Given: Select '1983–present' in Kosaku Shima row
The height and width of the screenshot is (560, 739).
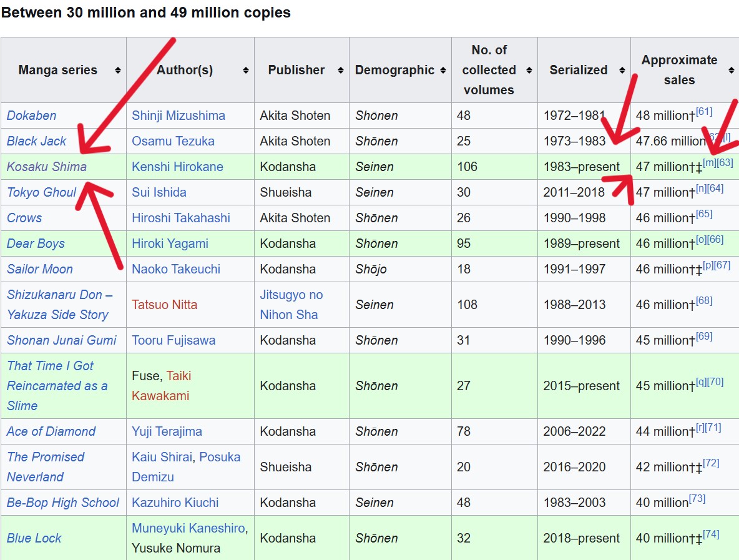Looking at the screenshot, I should point(582,167).
